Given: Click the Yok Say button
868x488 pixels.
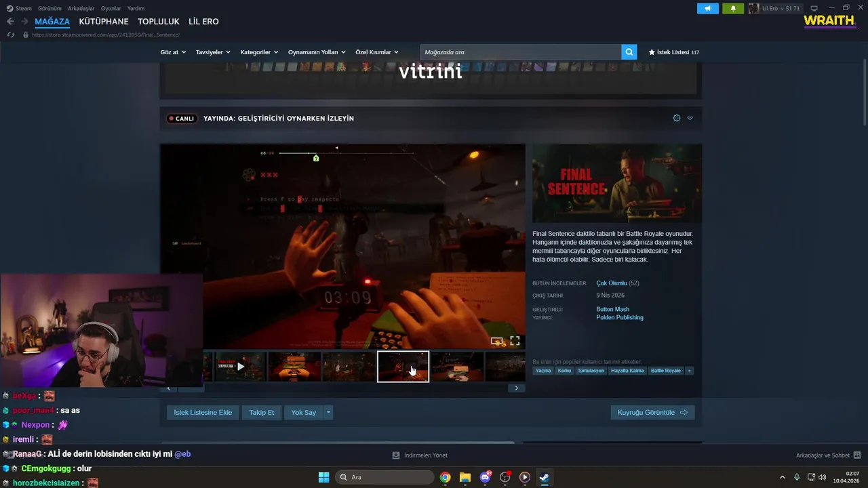Looking at the screenshot, I should click(x=304, y=412).
